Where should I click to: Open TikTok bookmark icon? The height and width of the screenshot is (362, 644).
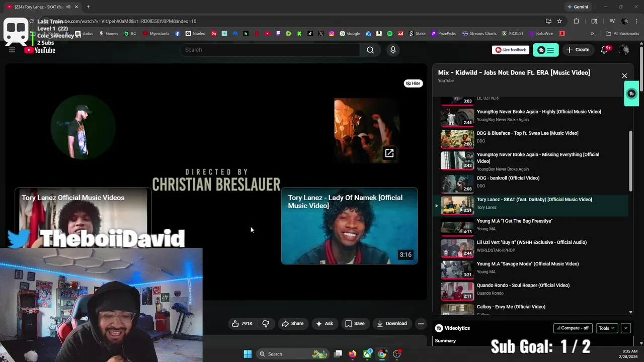click(x=310, y=34)
